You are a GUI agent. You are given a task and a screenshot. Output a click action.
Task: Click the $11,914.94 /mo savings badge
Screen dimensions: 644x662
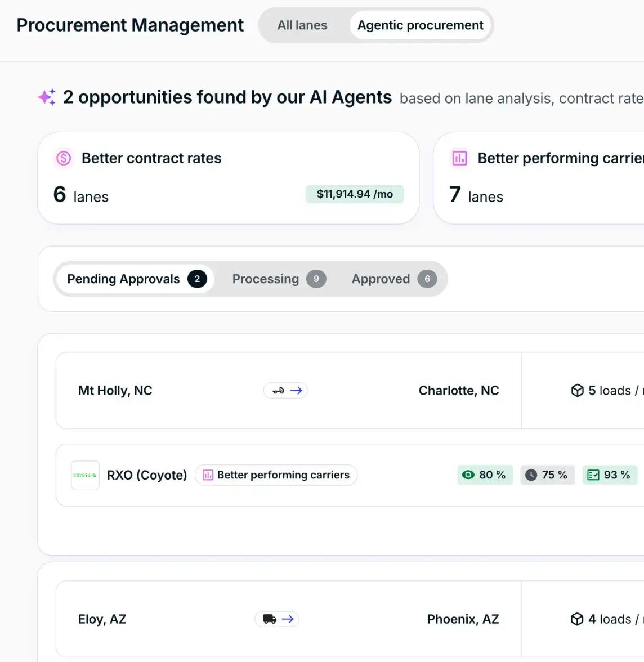tap(355, 194)
